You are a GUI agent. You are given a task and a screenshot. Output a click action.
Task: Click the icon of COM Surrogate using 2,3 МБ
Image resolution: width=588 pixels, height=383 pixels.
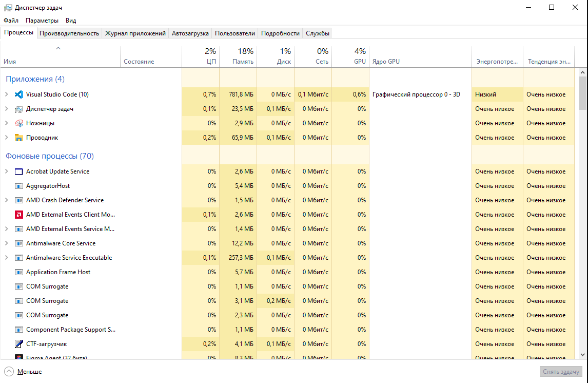click(19, 315)
